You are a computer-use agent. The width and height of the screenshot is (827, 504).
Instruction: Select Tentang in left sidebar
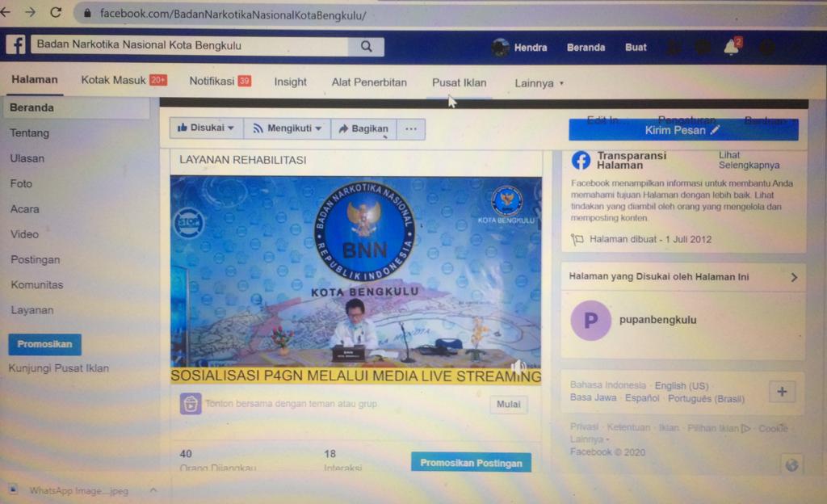[30, 132]
